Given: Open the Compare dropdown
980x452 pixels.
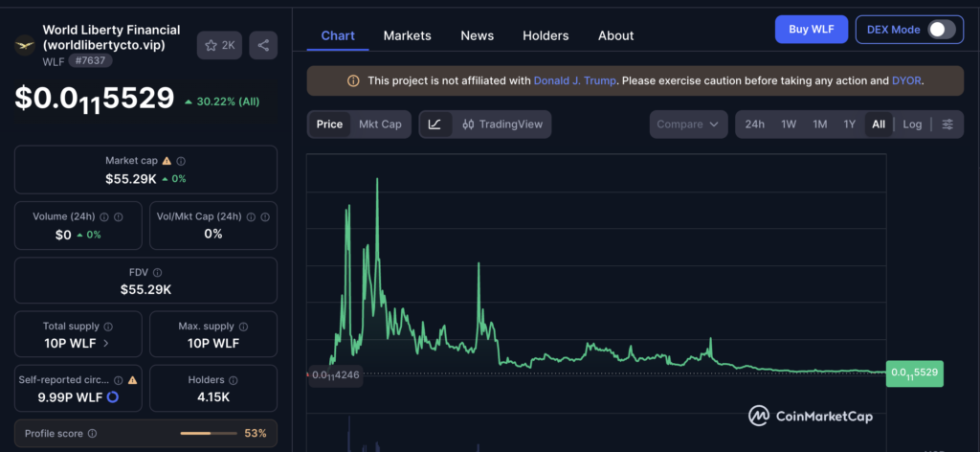Looking at the screenshot, I should click(688, 124).
